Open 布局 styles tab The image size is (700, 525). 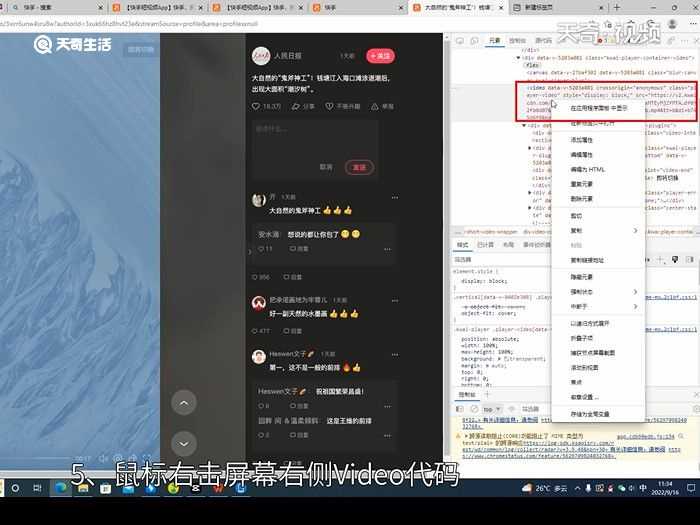click(508, 245)
